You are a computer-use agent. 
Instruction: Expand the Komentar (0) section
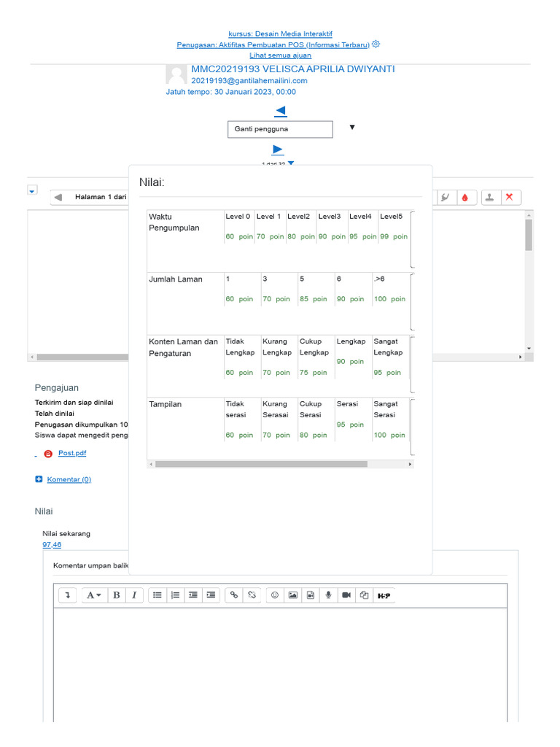pos(69,479)
